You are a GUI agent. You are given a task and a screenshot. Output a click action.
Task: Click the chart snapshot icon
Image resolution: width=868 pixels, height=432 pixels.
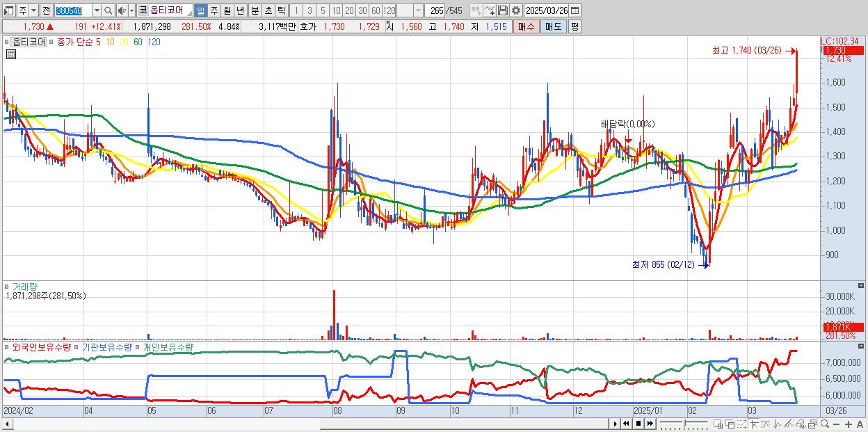(812, 424)
